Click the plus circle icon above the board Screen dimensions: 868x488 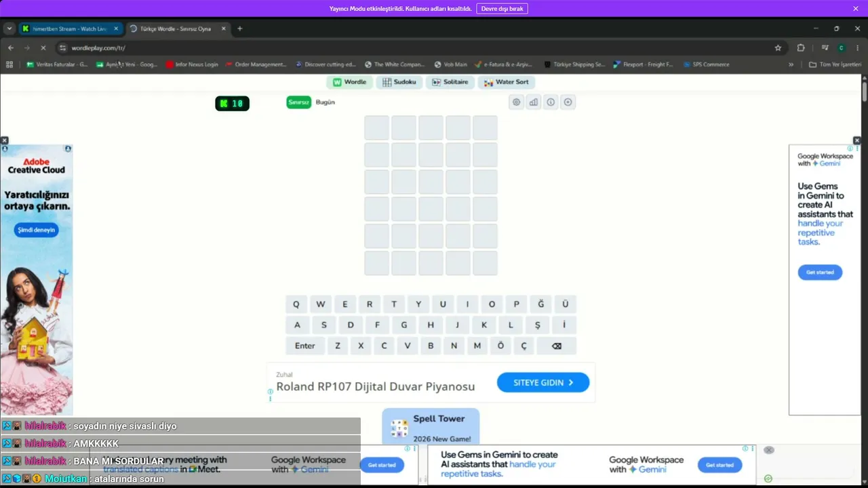[568, 102]
